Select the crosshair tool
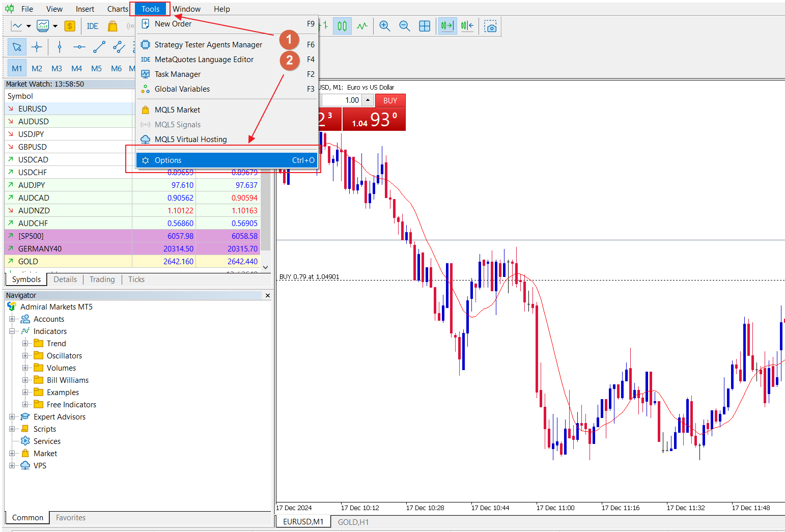Image resolution: width=785 pixels, height=532 pixels. click(37, 47)
